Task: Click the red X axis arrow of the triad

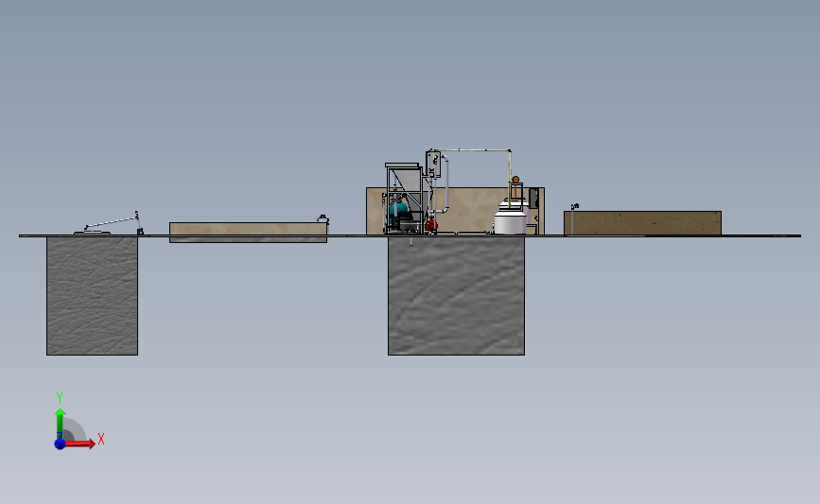Action: tap(79, 443)
